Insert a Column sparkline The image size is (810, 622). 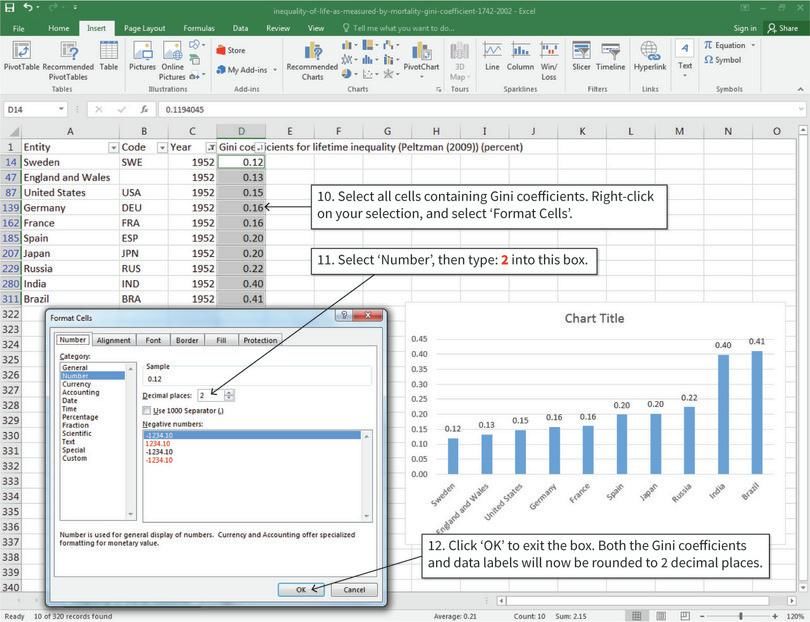(520, 56)
